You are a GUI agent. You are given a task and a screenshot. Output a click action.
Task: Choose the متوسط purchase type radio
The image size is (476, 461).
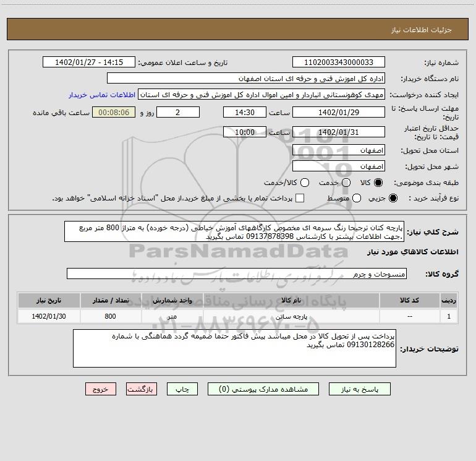coord(357,198)
